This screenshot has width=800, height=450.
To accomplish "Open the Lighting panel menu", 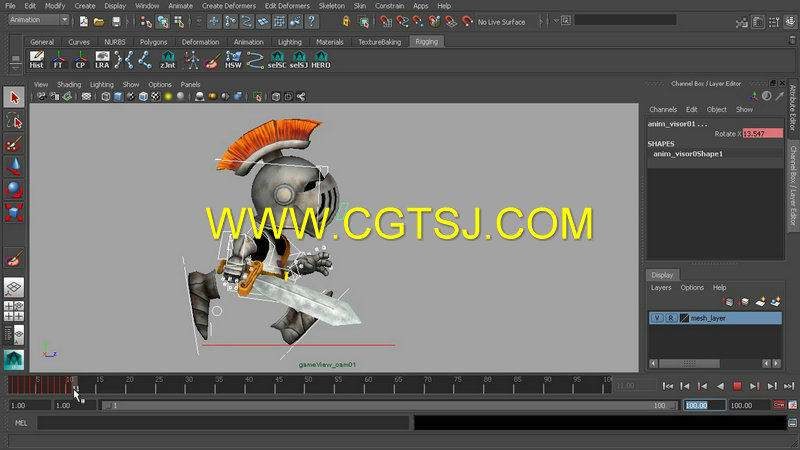I will [x=102, y=85].
